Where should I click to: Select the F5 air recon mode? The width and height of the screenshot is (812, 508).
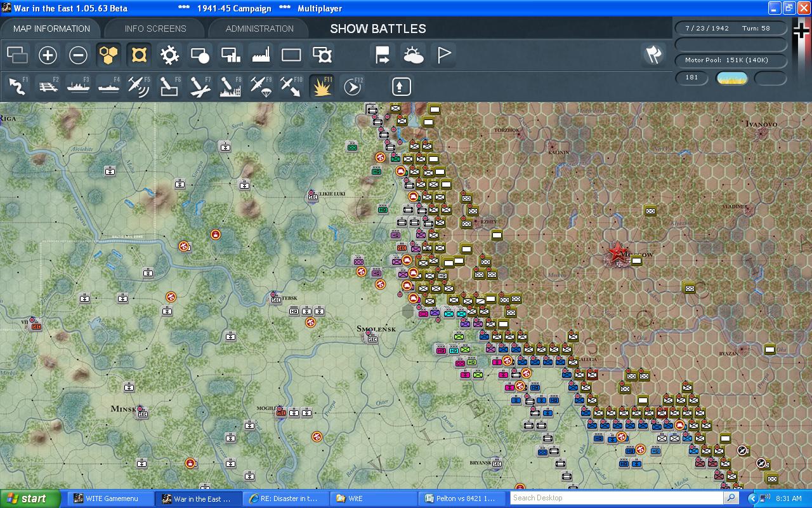click(x=138, y=86)
